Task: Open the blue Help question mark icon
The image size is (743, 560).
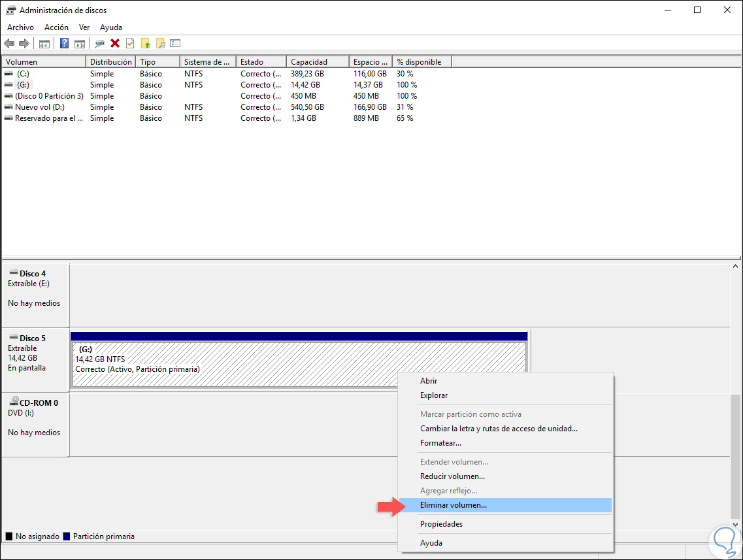Action: click(65, 44)
